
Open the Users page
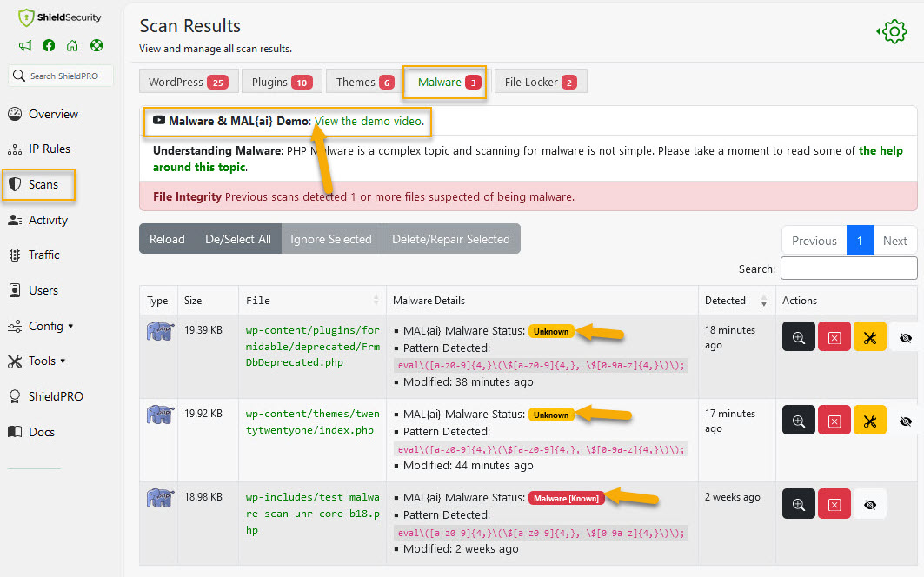33,290
